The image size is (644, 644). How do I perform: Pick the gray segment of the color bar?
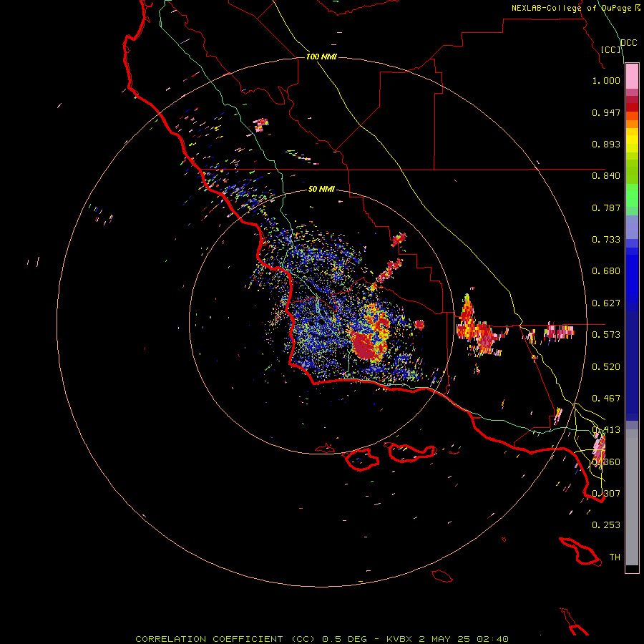pyautogui.click(x=632, y=497)
